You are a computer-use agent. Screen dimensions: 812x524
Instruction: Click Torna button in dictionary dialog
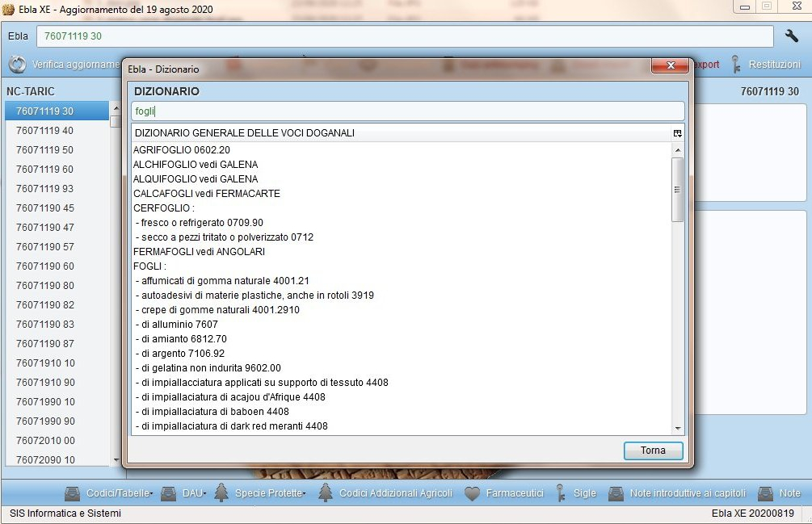click(653, 451)
